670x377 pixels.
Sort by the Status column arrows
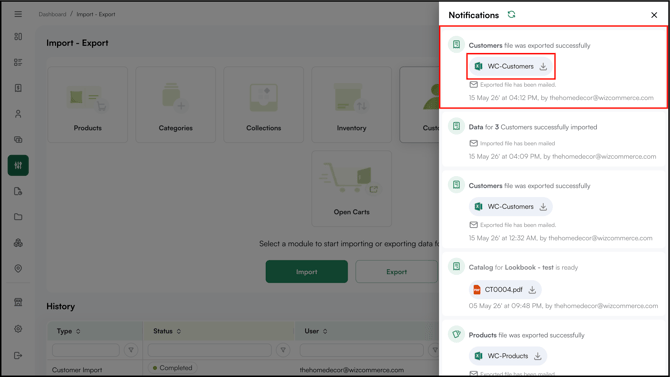pos(179,331)
